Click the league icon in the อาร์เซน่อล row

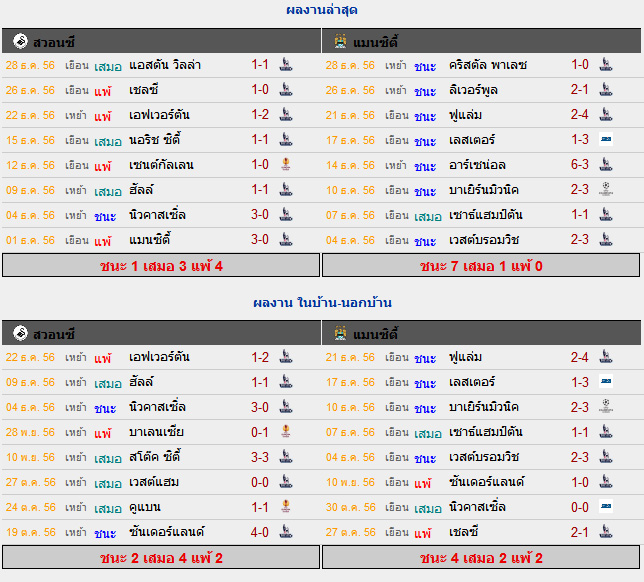(x=606, y=165)
